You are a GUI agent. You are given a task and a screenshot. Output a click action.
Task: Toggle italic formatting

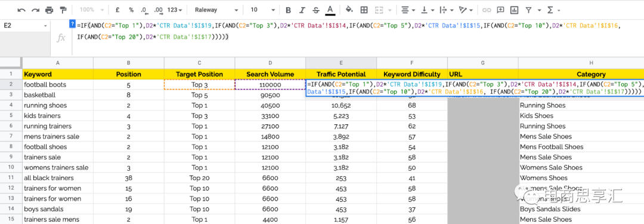(x=302, y=10)
